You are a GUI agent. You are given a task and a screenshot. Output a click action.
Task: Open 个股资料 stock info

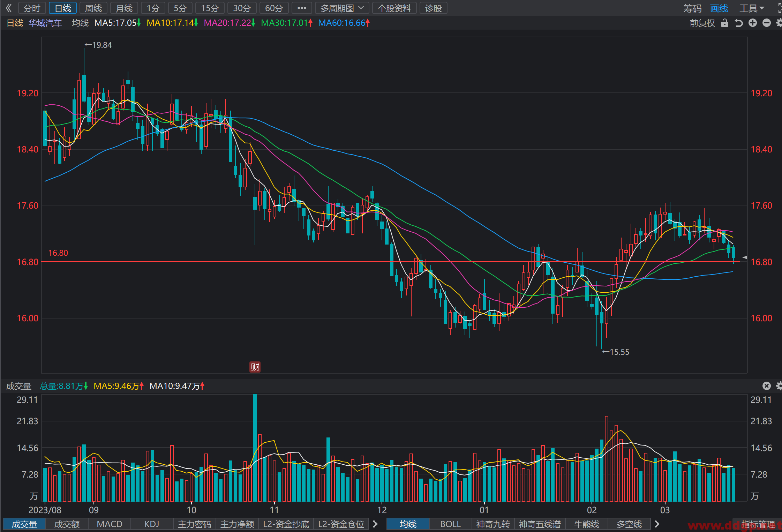coord(394,8)
